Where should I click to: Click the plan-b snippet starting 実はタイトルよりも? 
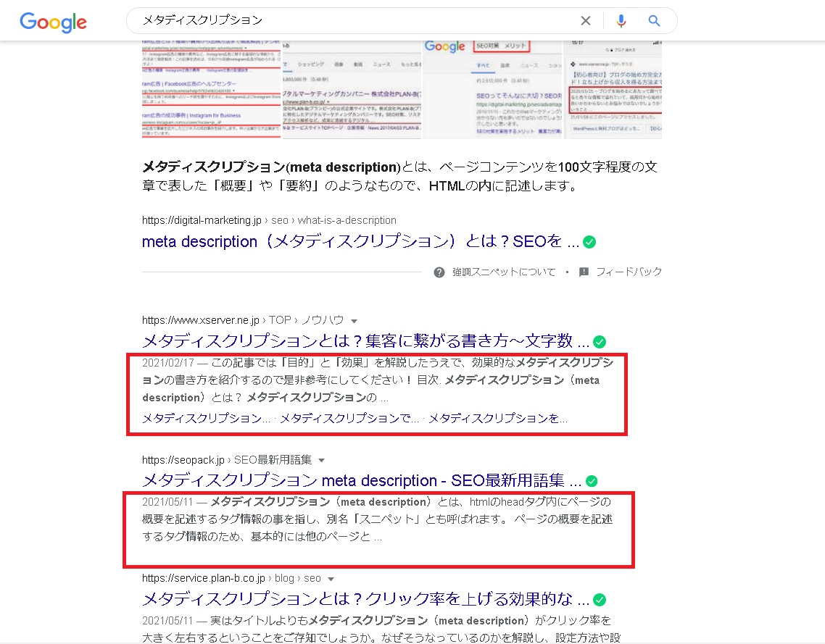pos(381,629)
